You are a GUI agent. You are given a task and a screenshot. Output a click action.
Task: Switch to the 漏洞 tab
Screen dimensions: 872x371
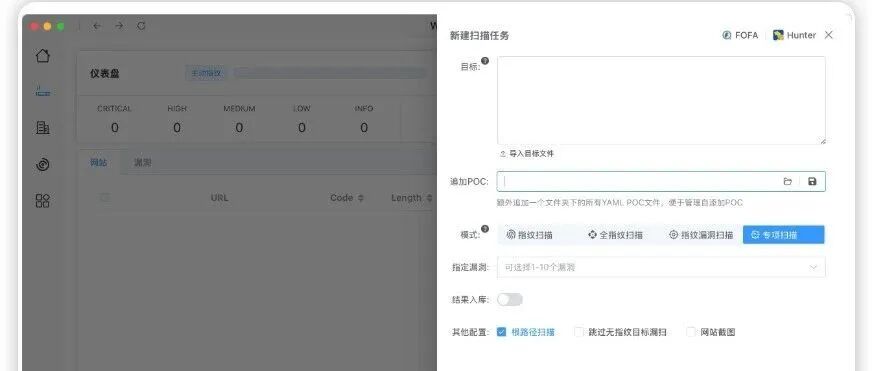click(142, 162)
